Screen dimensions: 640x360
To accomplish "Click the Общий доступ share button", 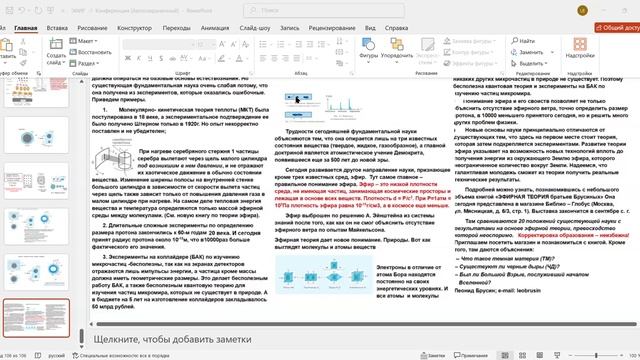I will [617, 28].
